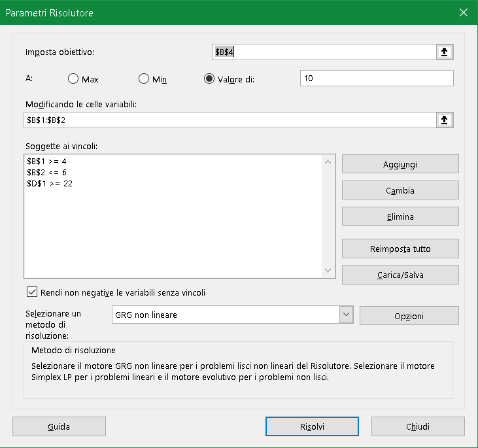The image size is (478, 448).
Task: Click the Elimina button
Action: (x=400, y=216)
